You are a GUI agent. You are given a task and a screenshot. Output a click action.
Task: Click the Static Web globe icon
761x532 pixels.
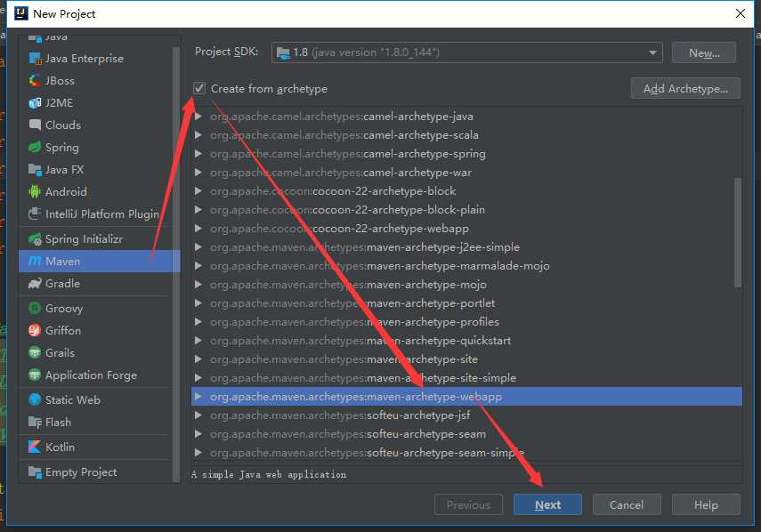[x=35, y=400]
